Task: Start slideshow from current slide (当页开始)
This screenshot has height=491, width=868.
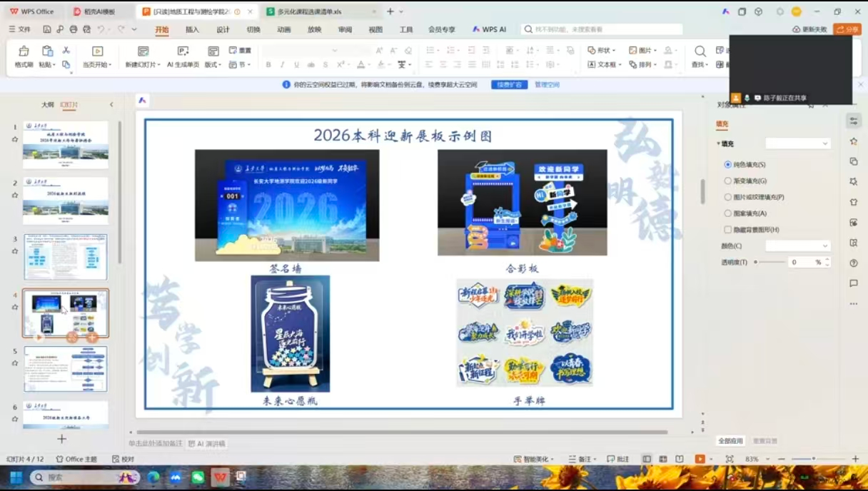Action: (98, 51)
